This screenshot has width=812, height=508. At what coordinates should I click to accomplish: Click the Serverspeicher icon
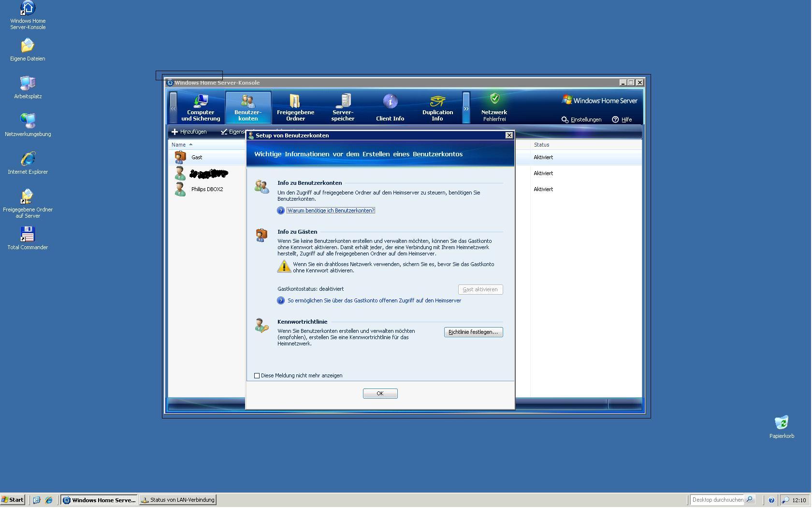(343, 101)
